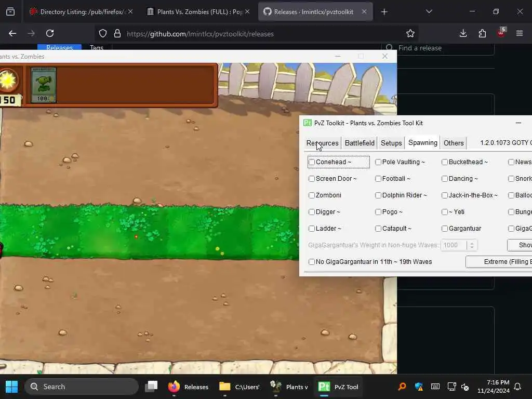The height and width of the screenshot is (399, 532).
Task: Click Firefox forward arrow button
Action: point(31,33)
